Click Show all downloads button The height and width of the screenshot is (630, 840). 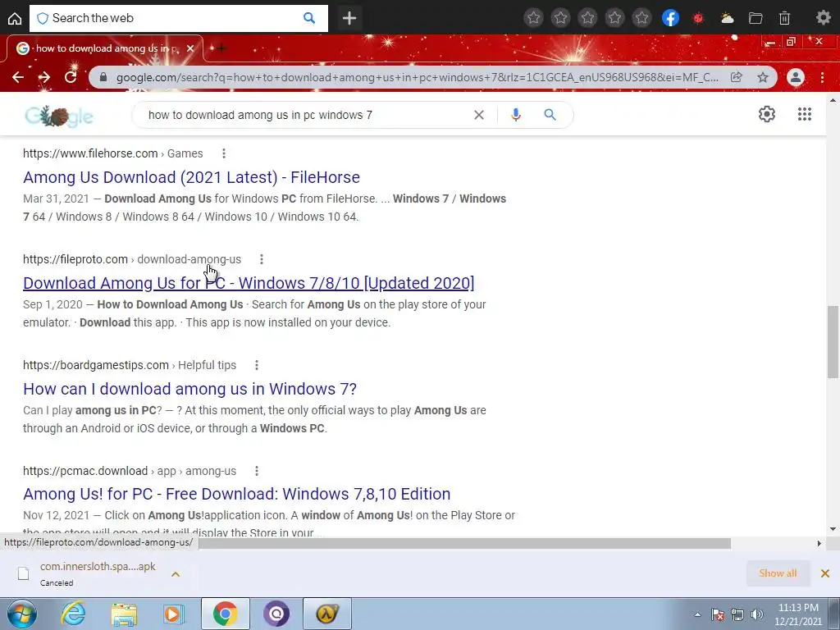pyautogui.click(x=778, y=573)
